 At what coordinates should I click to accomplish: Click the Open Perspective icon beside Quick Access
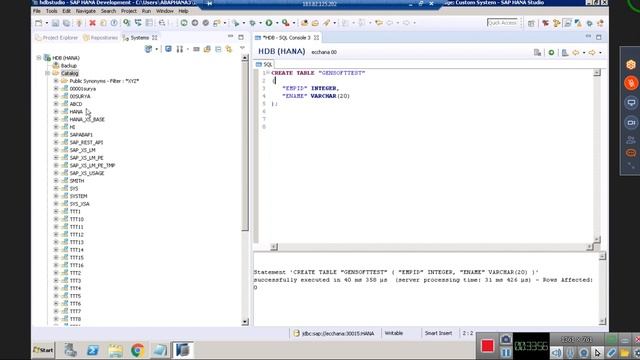pyautogui.click(x=531, y=23)
